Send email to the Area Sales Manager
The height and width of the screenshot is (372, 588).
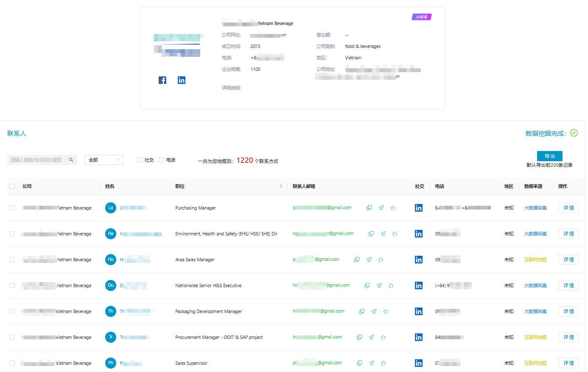tap(369, 260)
